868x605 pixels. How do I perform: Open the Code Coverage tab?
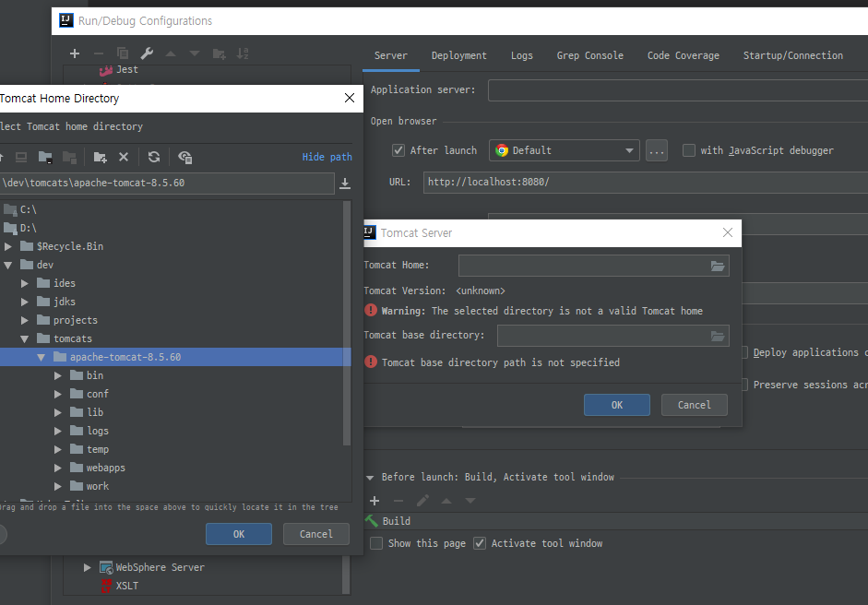(684, 55)
